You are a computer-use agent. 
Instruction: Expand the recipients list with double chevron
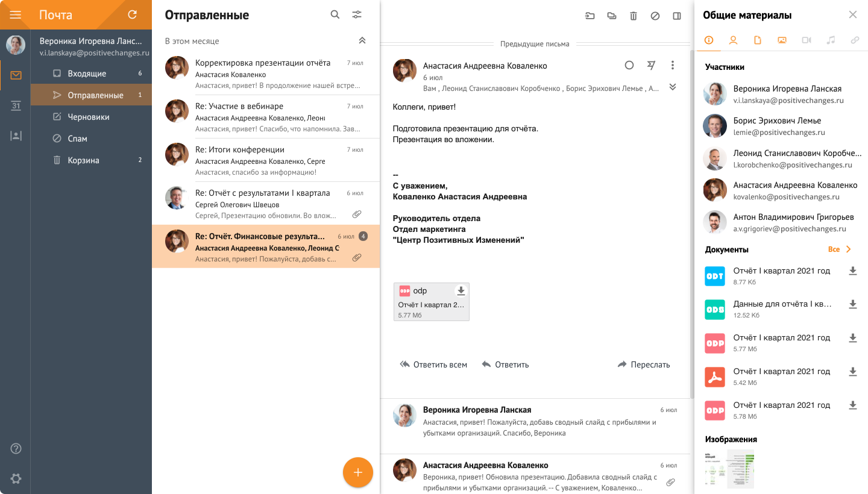(673, 87)
